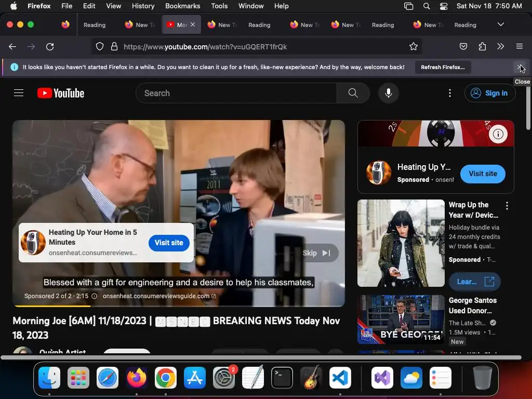This screenshot has height=399, width=532.
Task: Switch to the first Reading tab
Action: tap(95, 25)
